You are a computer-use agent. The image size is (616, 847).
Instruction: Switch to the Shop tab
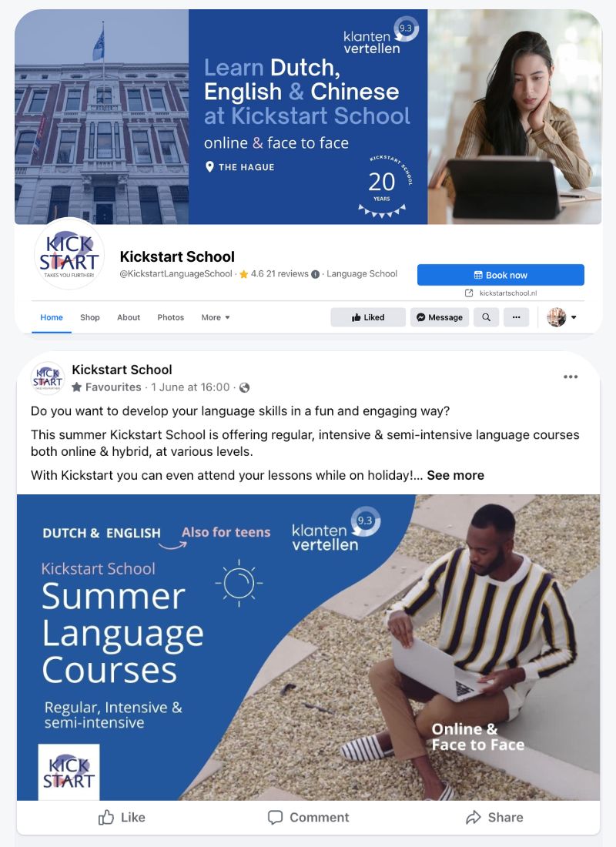point(89,317)
